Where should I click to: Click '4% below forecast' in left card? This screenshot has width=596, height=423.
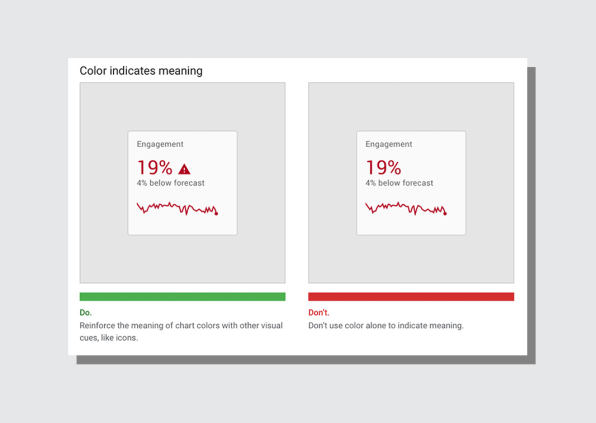point(171,183)
